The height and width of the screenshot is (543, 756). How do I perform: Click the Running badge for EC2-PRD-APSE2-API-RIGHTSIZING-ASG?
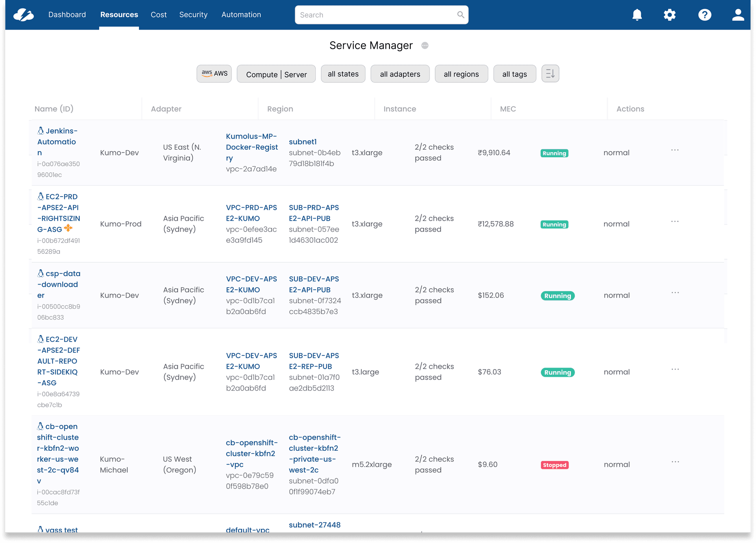554,224
